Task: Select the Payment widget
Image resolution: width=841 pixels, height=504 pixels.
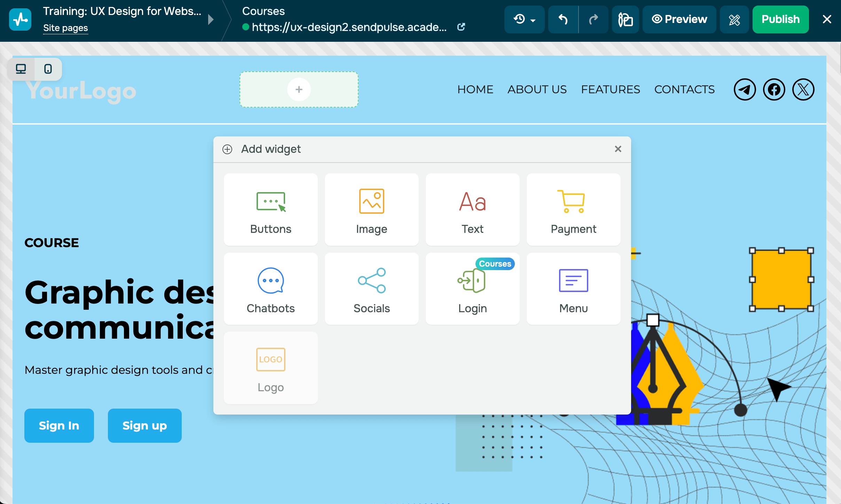Action: coord(573,210)
